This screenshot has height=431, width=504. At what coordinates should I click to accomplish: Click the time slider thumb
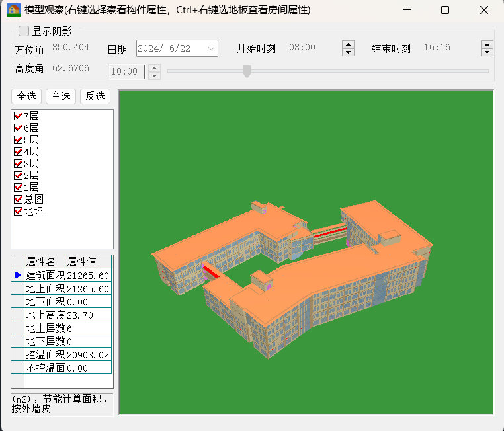tap(247, 71)
